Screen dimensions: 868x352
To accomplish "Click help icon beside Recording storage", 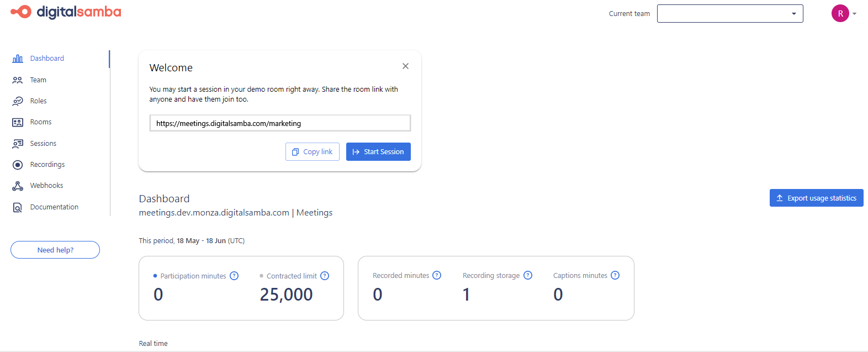I will point(528,275).
